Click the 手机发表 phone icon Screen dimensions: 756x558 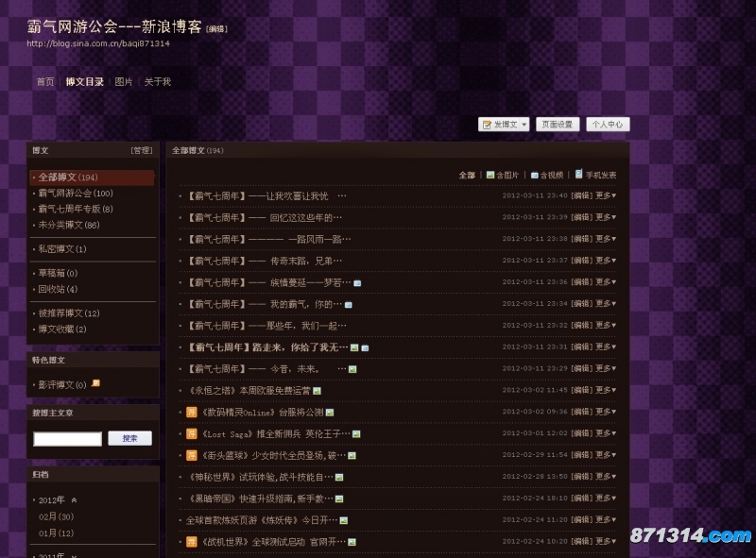[578, 174]
